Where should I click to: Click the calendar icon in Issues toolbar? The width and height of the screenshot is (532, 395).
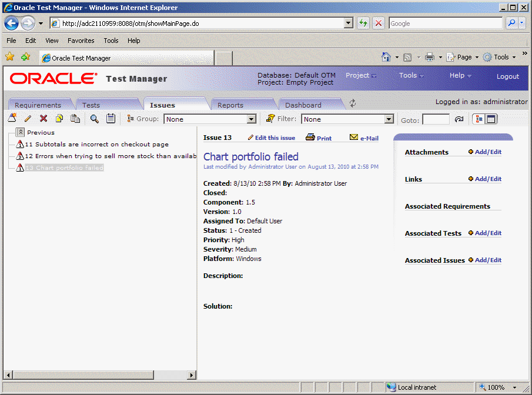(111, 118)
